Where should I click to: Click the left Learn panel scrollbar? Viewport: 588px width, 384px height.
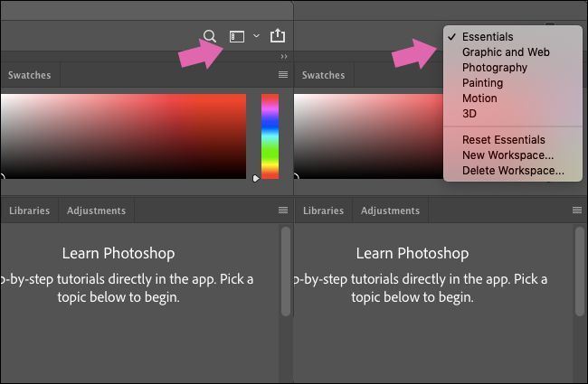coord(286,271)
